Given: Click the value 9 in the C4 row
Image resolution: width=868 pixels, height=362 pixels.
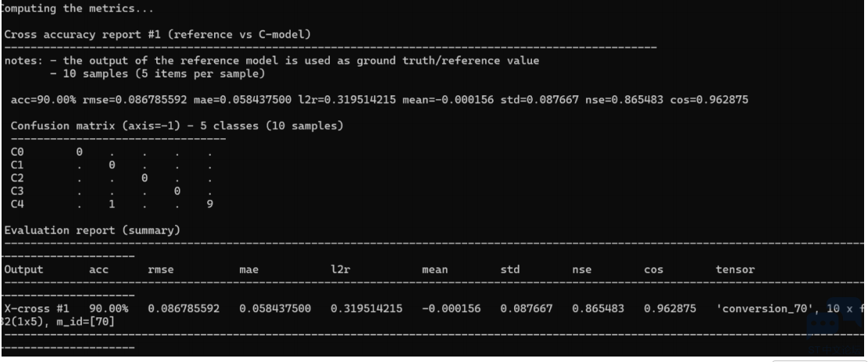Looking at the screenshot, I should pos(209,203).
